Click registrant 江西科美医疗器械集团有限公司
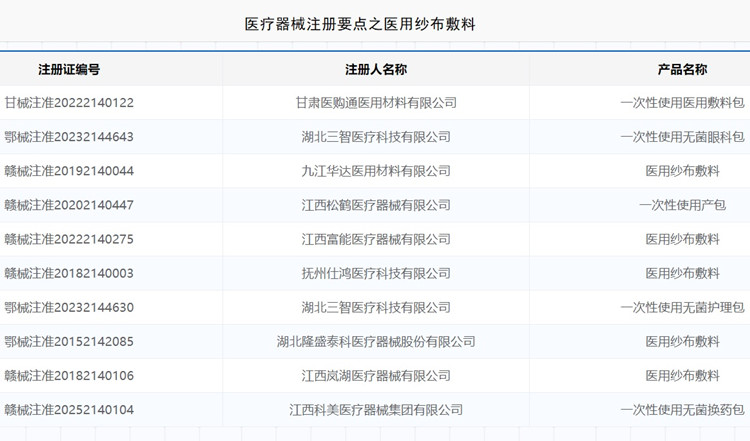 [x=376, y=410]
